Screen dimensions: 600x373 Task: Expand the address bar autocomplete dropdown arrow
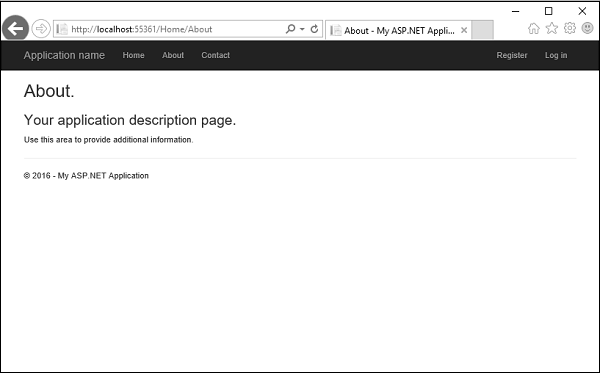[302, 29]
